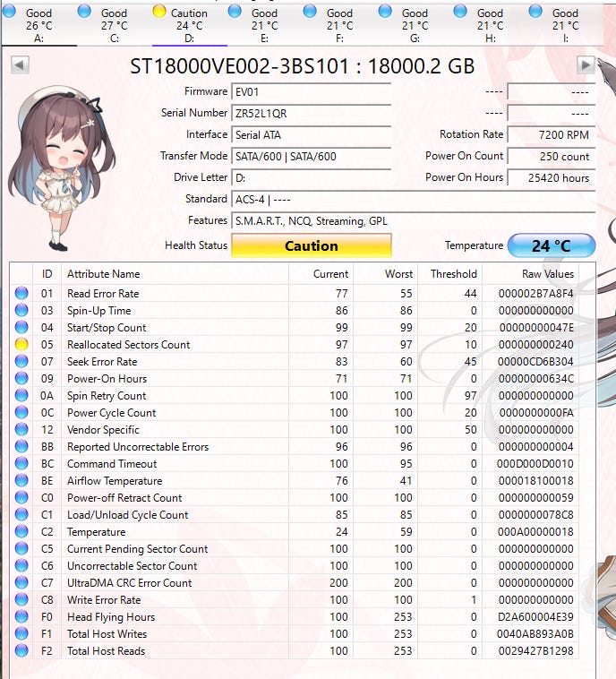Select the 'Head Flying Hours' attribute name
The width and height of the screenshot is (616, 679).
pyautogui.click(x=111, y=617)
